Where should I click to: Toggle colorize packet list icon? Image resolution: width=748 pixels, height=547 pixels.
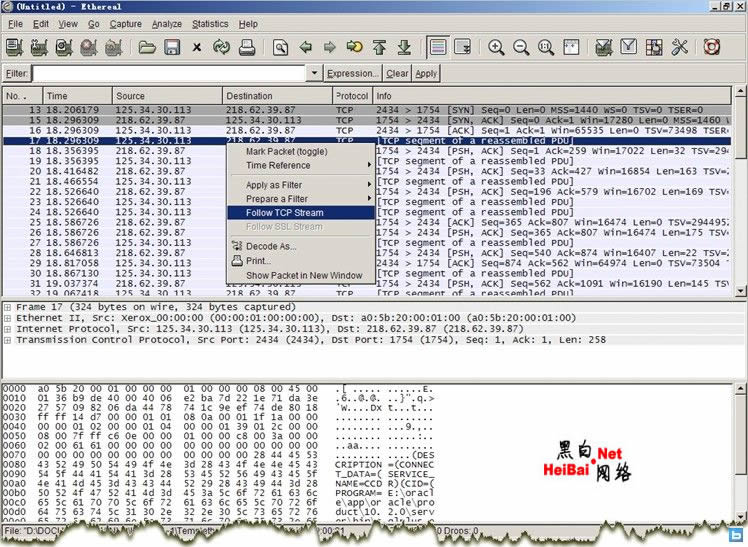[438, 47]
